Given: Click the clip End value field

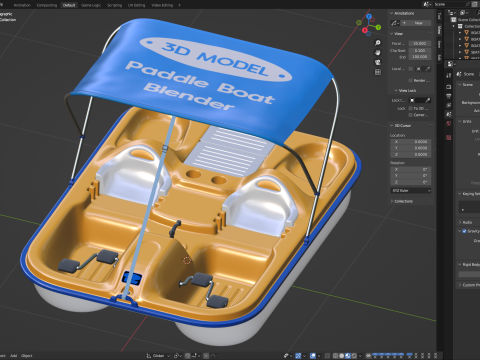Looking at the screenshot, I should tap(420, 57).
